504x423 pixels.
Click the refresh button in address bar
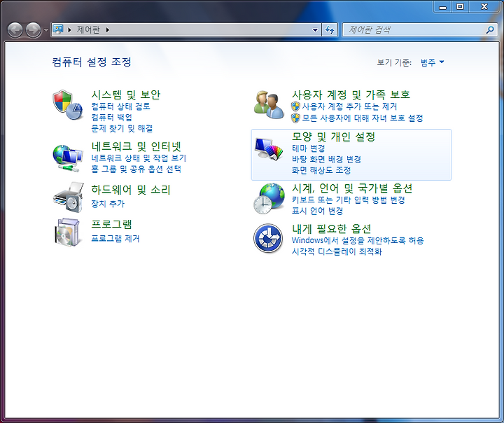click(x=330, y=30)
